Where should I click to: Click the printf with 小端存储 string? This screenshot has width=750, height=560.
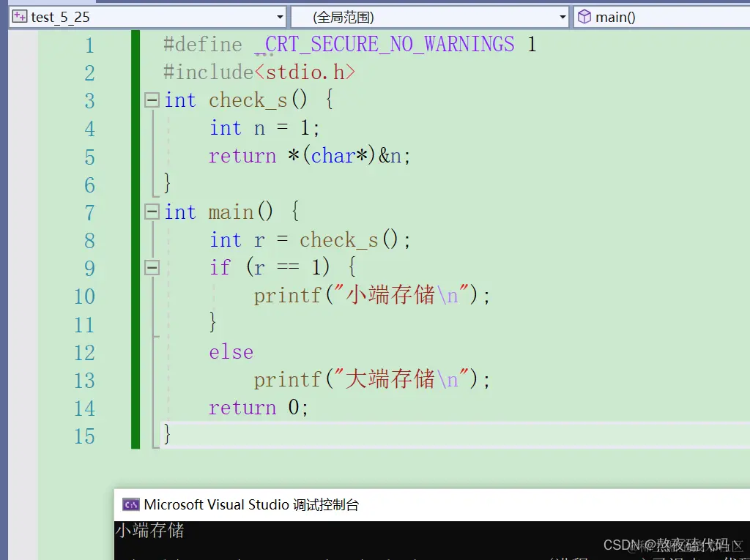(372, 296)
